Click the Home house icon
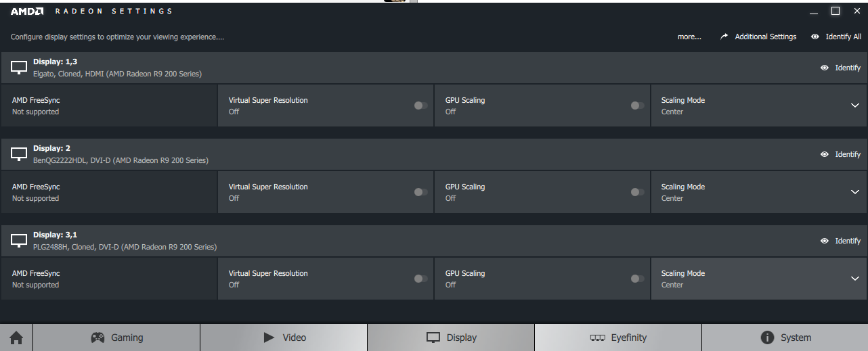868x351 pixels. (x=16, y=337)
